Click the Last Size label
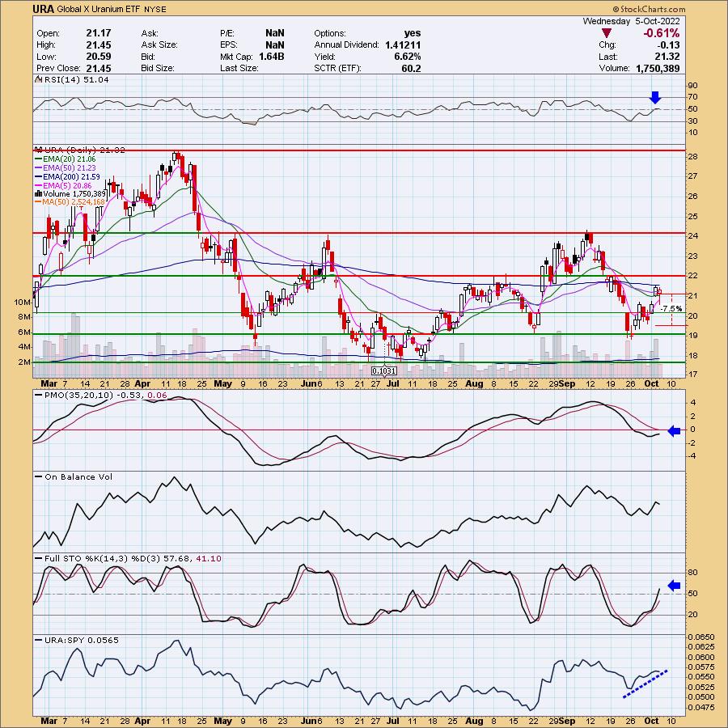The width and height of the screenshot is (728, 728). click(239, 68)
